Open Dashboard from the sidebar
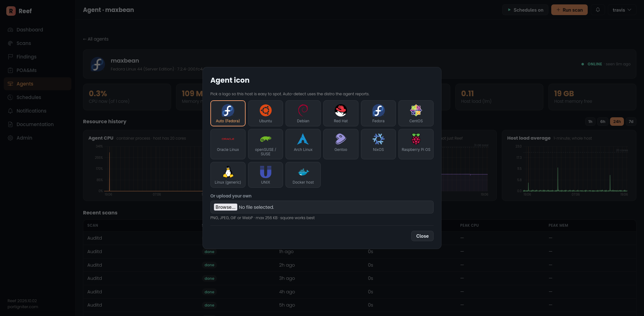 [x=37, y=30]
